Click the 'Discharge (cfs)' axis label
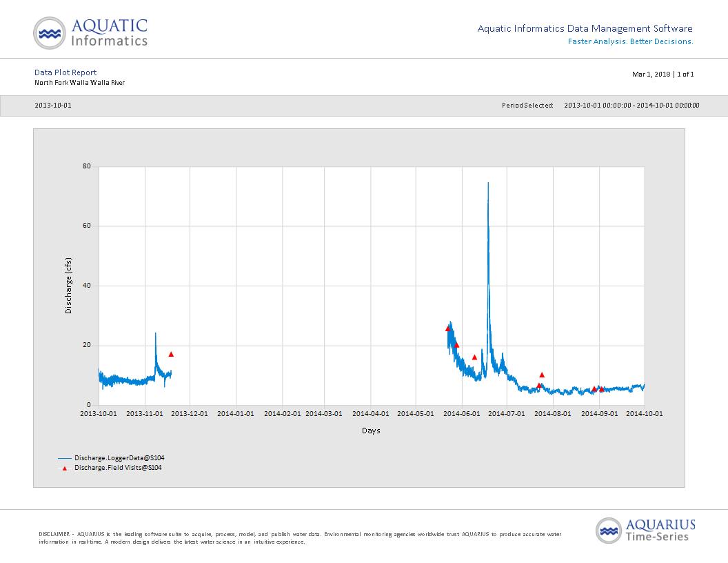Screen dimensions: 728x563 (69, 285)
